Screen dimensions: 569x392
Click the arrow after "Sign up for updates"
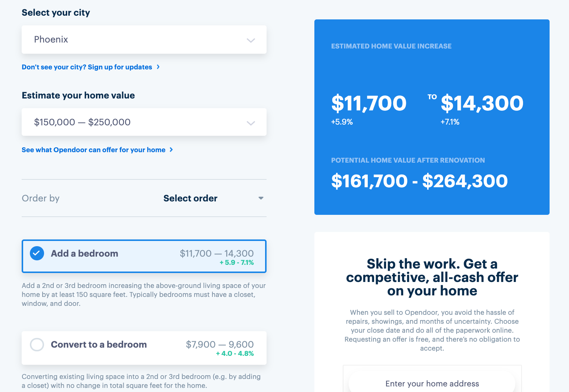point(158,67)
